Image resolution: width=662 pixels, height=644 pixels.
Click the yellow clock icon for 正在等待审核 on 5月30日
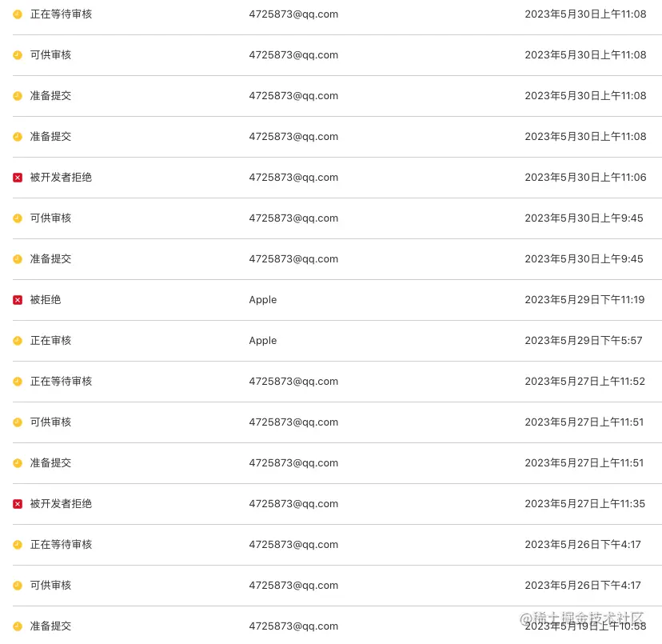(18, 14)
